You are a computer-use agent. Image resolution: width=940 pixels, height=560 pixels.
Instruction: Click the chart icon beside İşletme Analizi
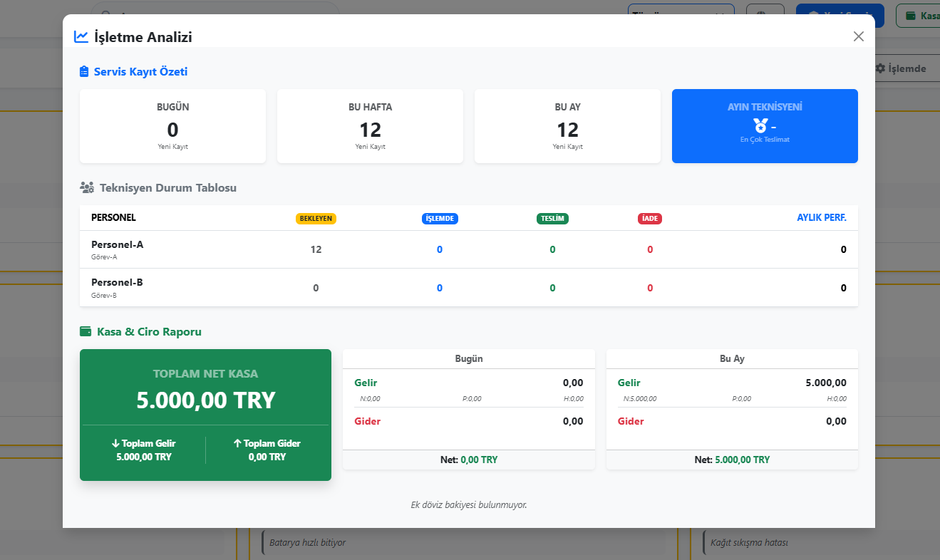(81, 37)
